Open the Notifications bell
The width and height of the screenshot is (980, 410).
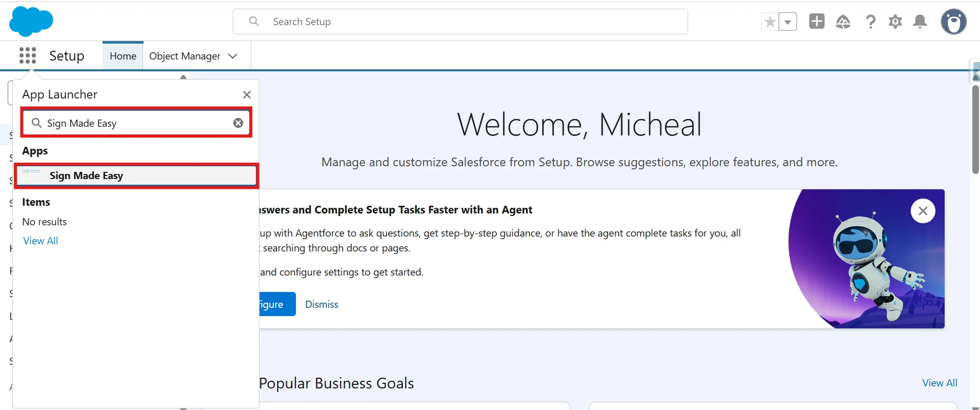921,22
